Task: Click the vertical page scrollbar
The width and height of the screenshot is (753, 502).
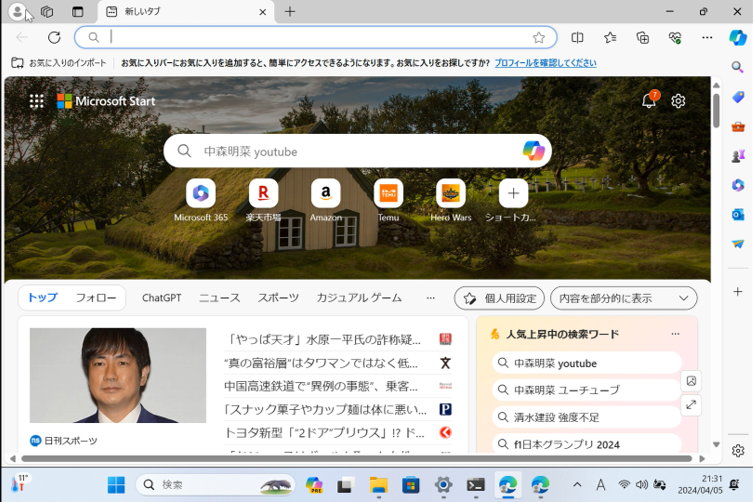Action: [x=716, y=110]
